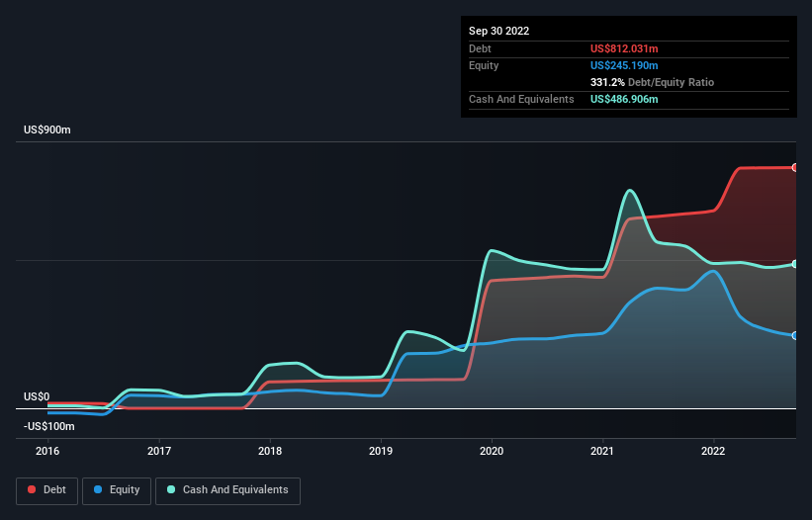Toggle the Equity series legend button
The height and width of the screenshot is (520, 812).
(x=117, y=490)
